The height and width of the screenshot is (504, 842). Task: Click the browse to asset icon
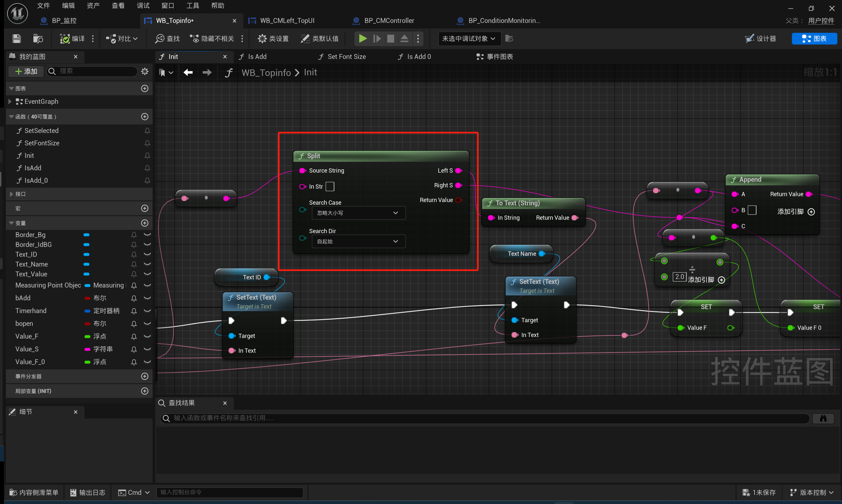[38, 39]
